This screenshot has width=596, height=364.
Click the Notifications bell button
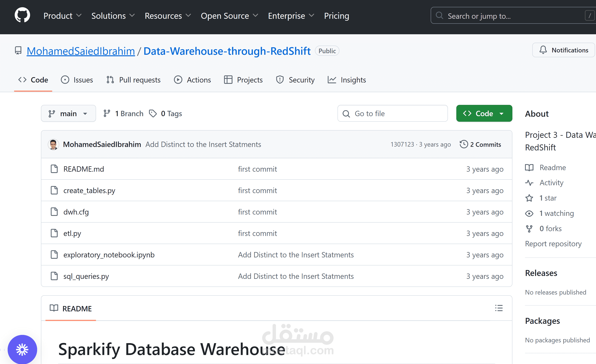click(x=564, y=50)
